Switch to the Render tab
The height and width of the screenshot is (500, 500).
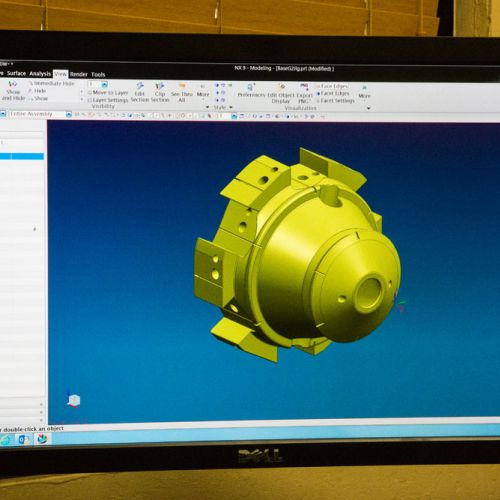tap(79, 74)
